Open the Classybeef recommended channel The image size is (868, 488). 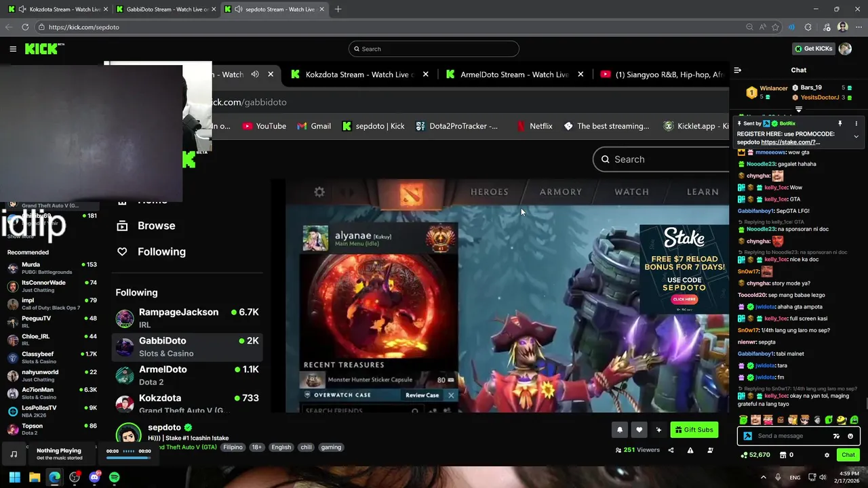52,357
